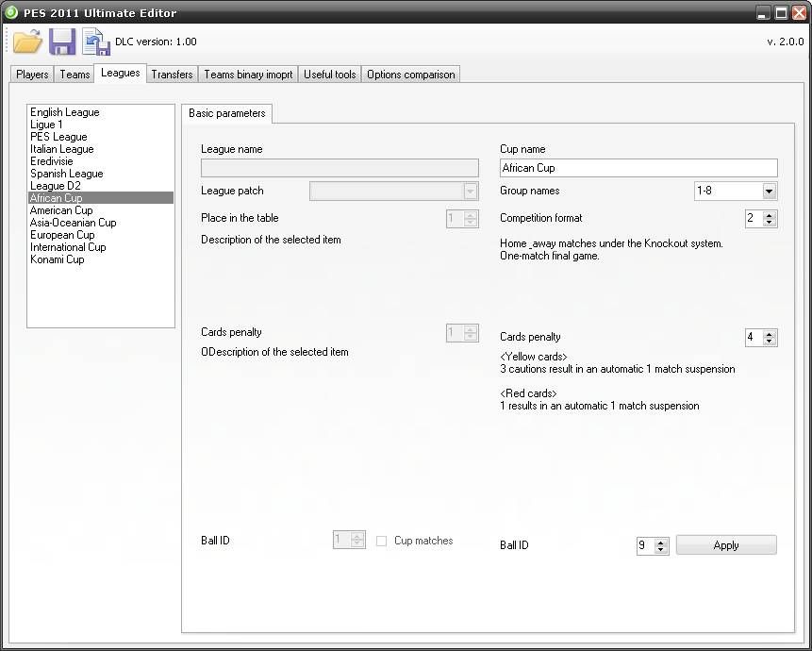Switch to the Players tab
Screen dimensions: 812x651
coord(32,75)
